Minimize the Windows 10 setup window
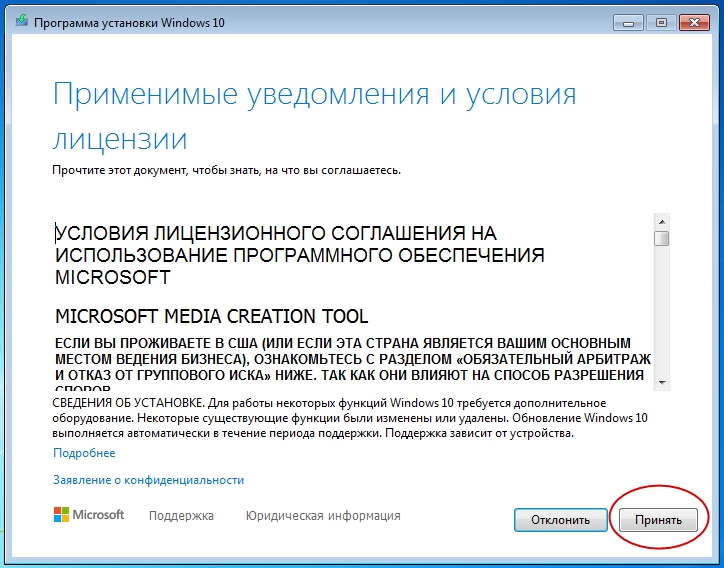724x568 pixels. pyautogui.click(x=628, y=22)
